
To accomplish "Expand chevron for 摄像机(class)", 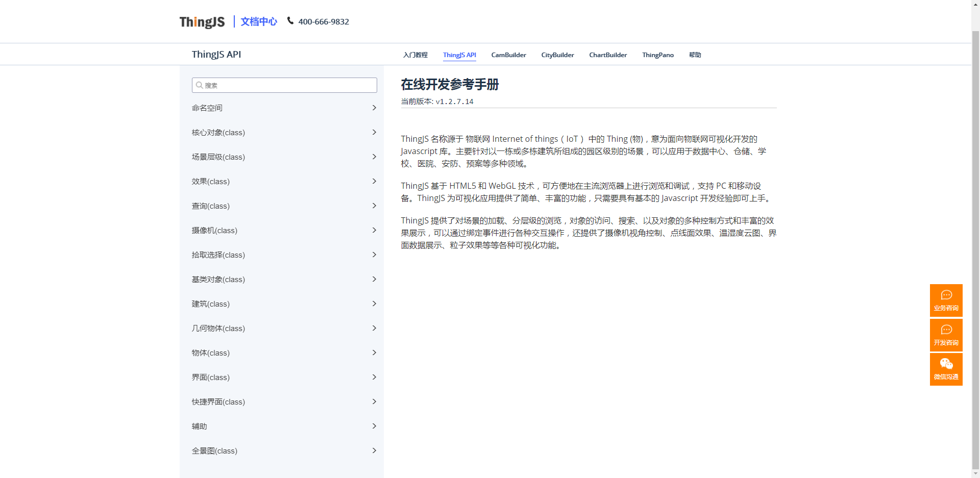I will coord(374,230).
